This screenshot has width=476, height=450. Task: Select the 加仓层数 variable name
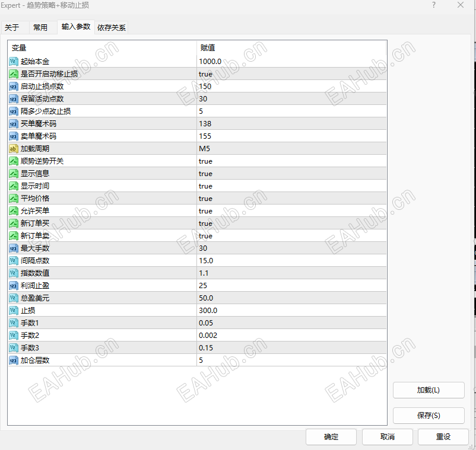pos(35,360)
